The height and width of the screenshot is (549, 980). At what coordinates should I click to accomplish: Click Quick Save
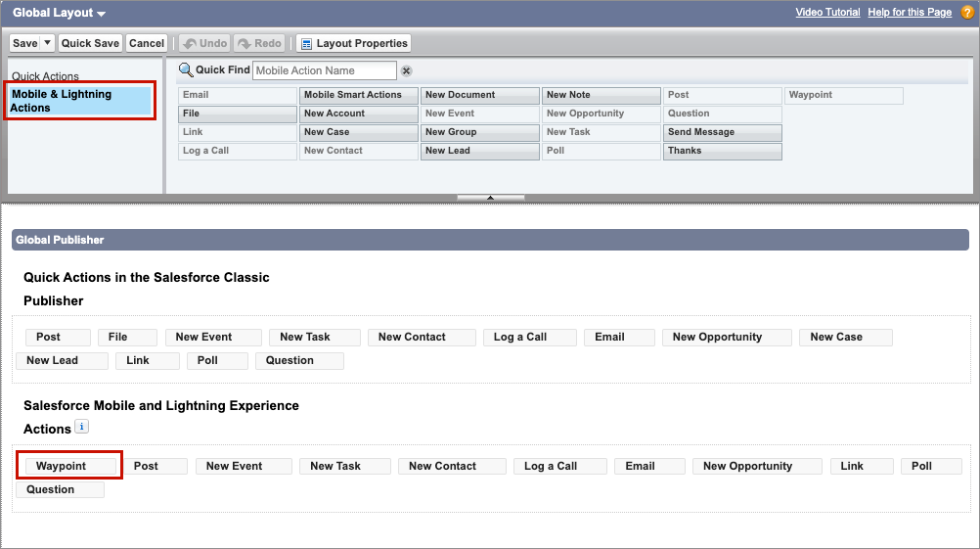(x=90, y=43)
